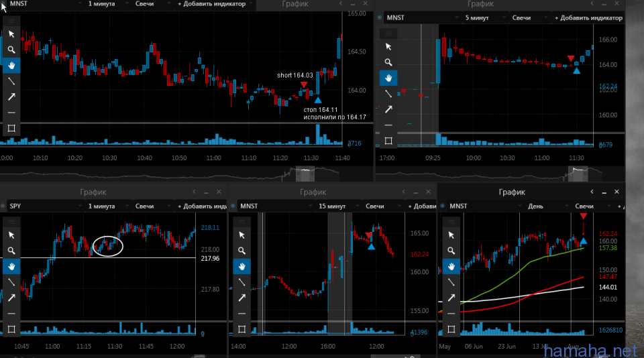This screenshot has width=644, height=358.
Task: Click 'Добавить индикатор' in MNST 5-minute chart
Action: click(x=588, y=17)
